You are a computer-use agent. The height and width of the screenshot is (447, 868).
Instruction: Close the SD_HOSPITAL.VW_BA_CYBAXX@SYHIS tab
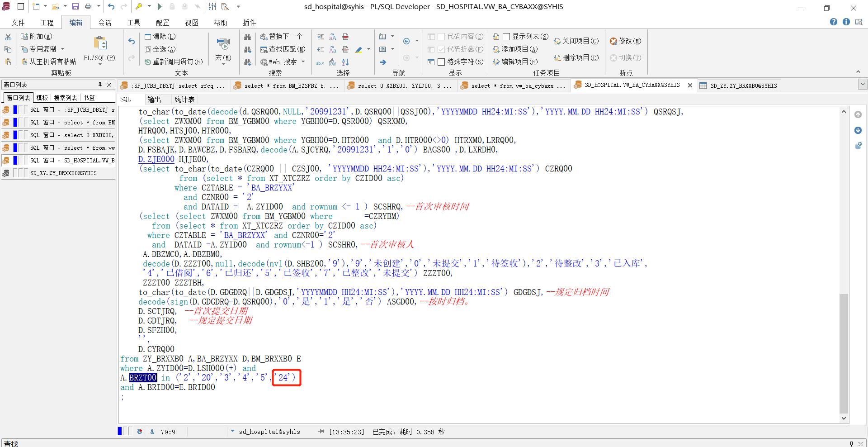point(690,85)
